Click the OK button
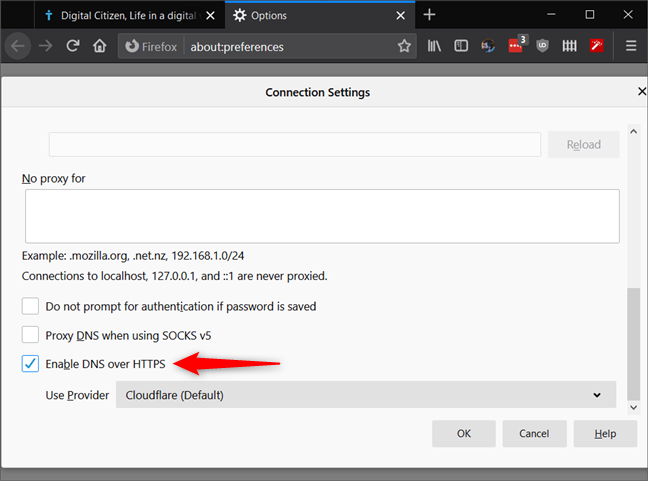Image resolution: width=648 pixels, height=481 pixels. [464, 433]
